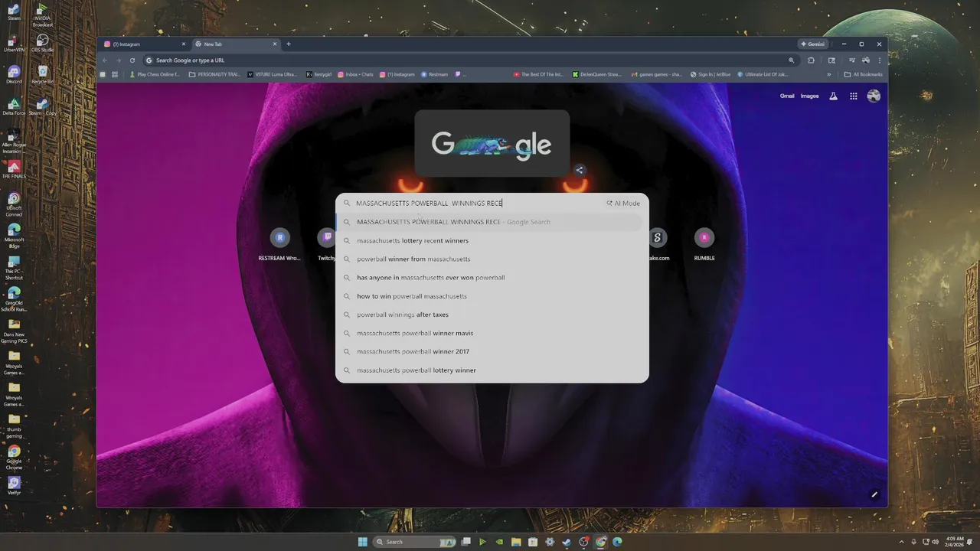Open OBS Studio desktop icon

click(43, 44)
